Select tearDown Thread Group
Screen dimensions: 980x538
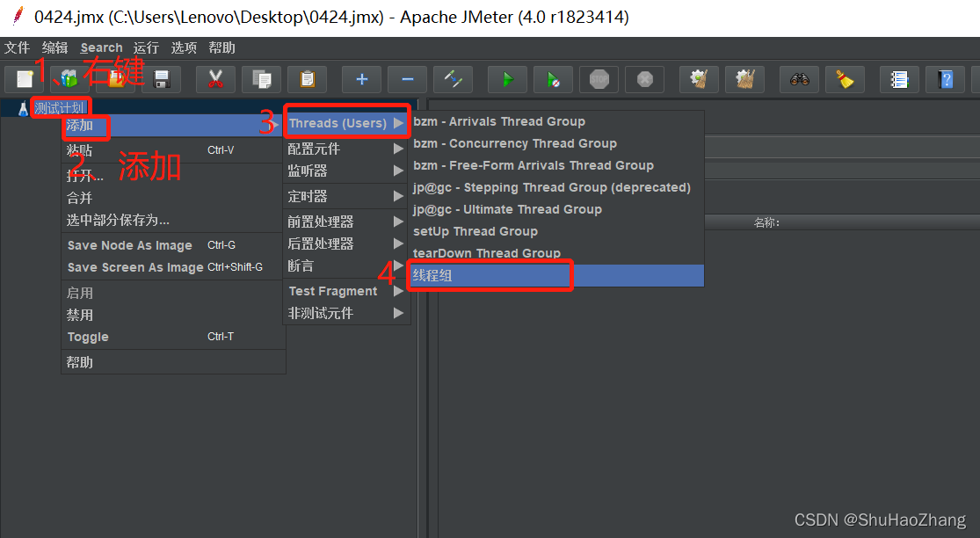tap(557, 253)
